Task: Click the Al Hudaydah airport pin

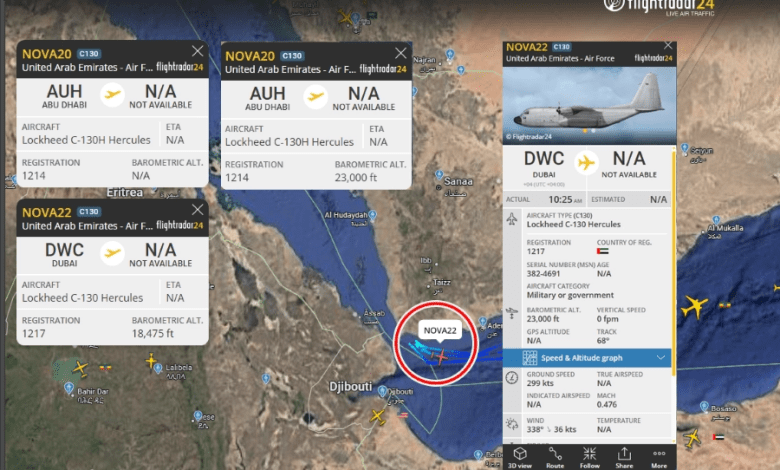Action: pos(373,215)
